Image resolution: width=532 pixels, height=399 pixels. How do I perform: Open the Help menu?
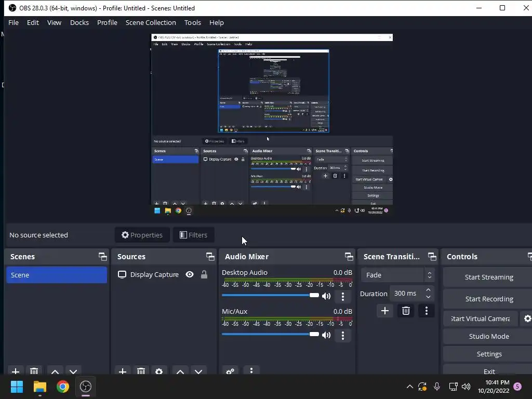coord(217,22)
